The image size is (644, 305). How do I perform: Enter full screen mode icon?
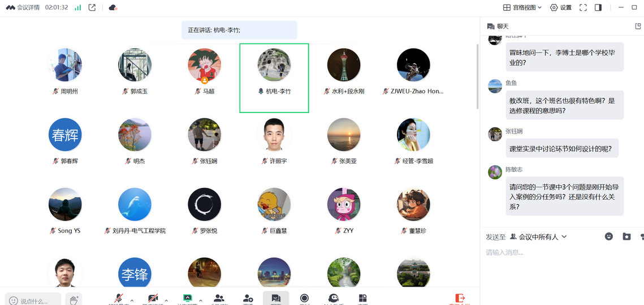(x=583, y=7)
